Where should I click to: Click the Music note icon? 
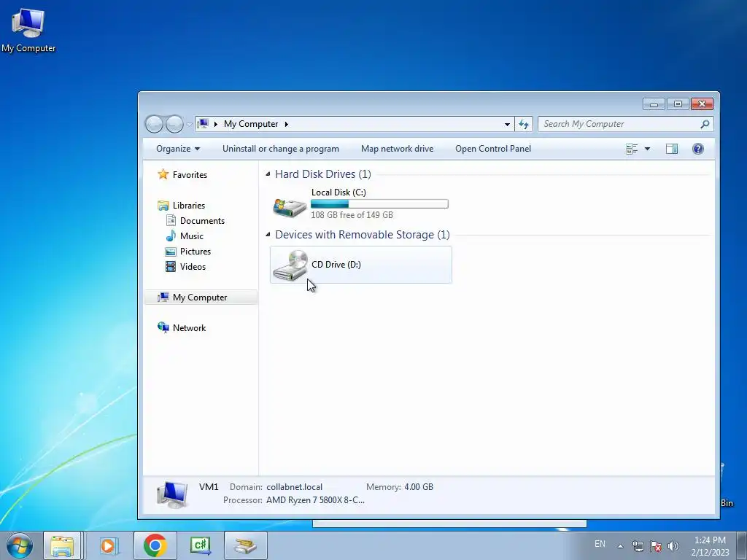[x=171, y=236]
